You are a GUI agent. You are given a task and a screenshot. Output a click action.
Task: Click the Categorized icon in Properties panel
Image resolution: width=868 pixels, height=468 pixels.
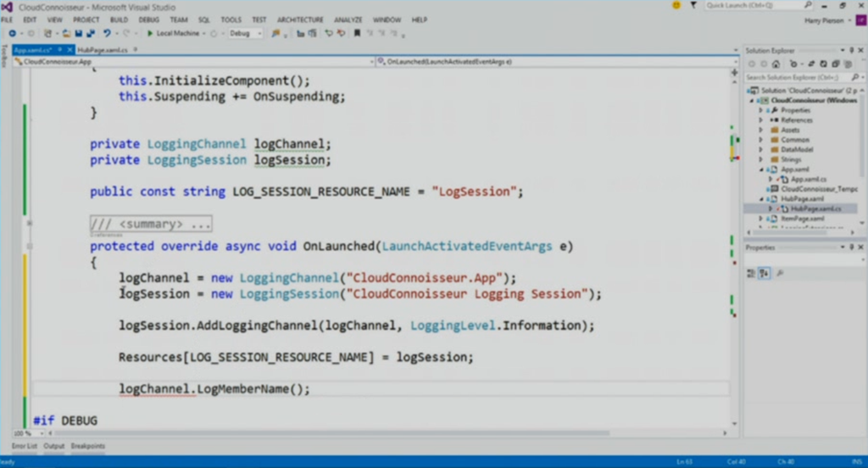[751, 273]
